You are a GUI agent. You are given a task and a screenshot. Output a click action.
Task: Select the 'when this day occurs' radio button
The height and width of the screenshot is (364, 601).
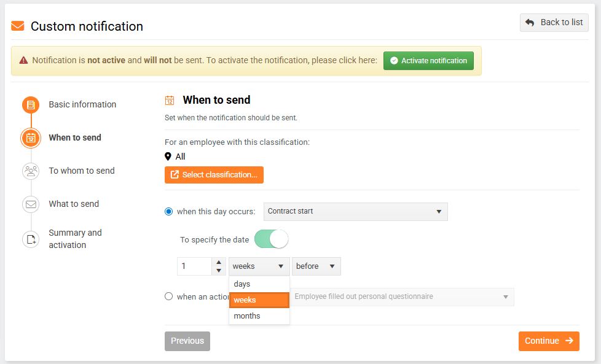[x=169, y=211]
